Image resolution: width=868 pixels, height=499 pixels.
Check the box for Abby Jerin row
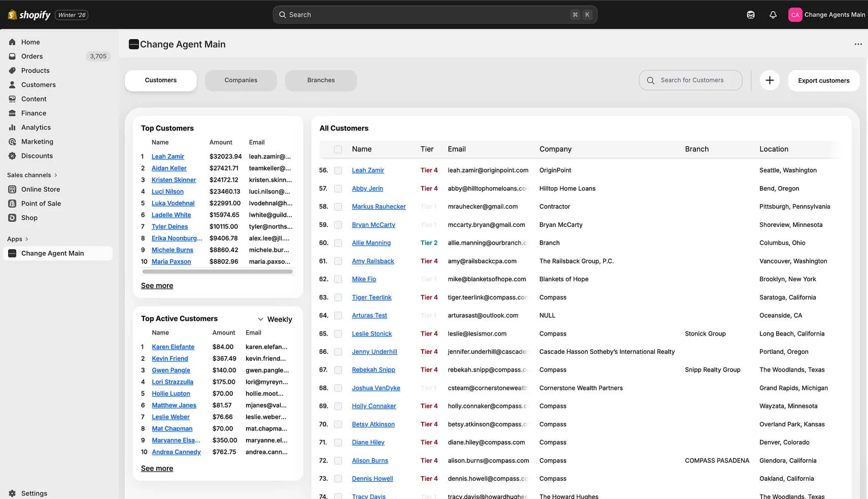coord(338,188)
